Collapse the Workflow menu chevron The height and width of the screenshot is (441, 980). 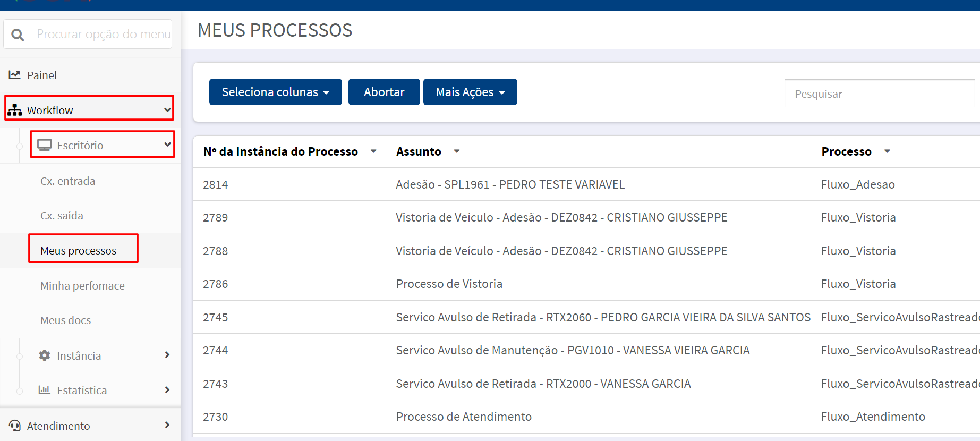click(167, 110)
